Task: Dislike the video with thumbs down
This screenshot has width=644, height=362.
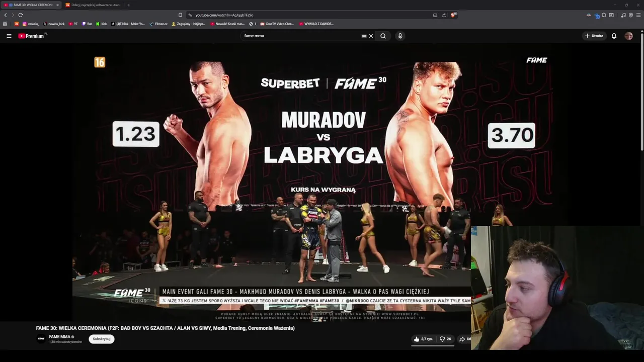Action: tap(445, 339)
